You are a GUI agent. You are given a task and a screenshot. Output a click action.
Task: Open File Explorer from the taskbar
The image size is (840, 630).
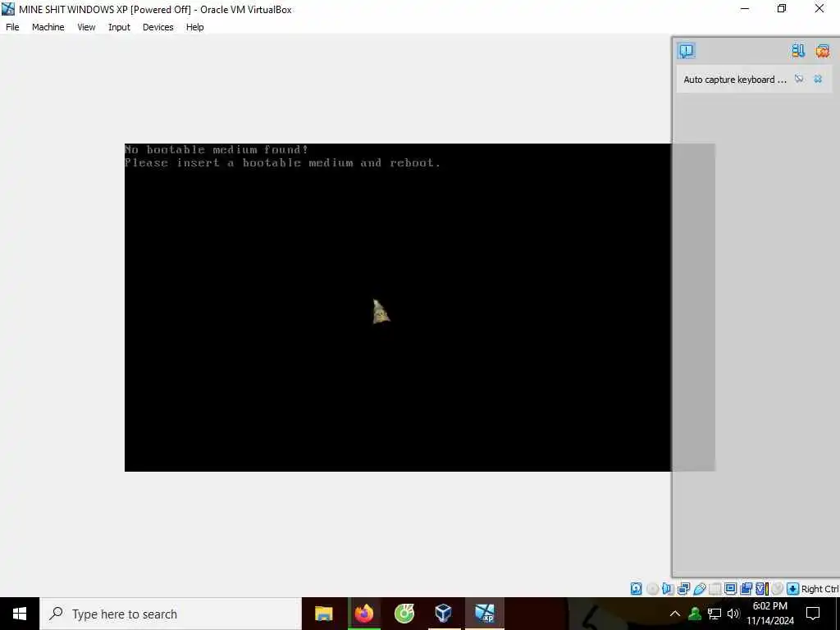[x=323, y=614]
